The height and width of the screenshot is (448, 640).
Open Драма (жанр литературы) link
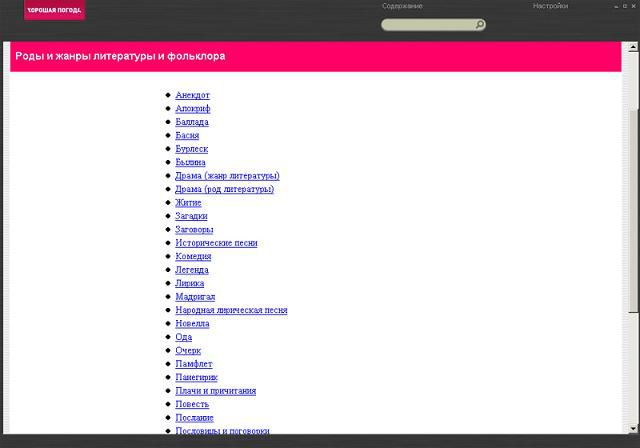(227, 176)
